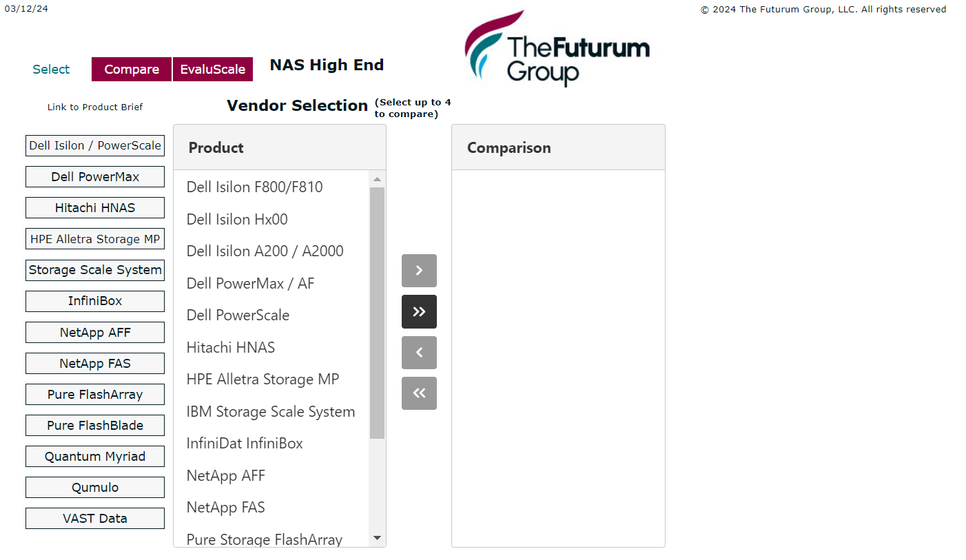Select IBM Storage Scale System in the Product list
This screenshot has height=560, width=966.
[x=271, y=411]
